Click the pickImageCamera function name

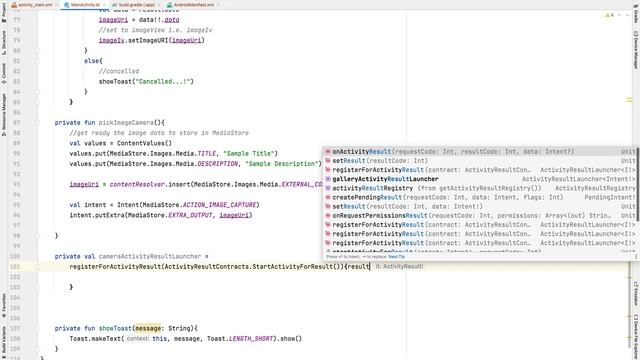coord(126,122)
